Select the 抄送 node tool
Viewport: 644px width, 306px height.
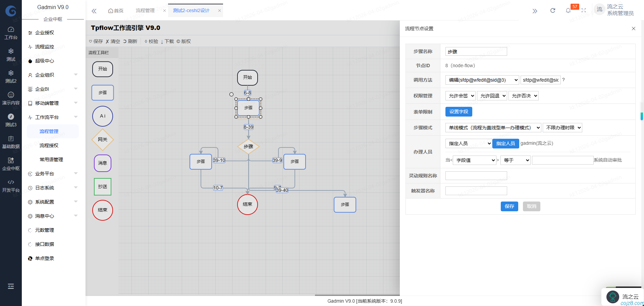102,187
